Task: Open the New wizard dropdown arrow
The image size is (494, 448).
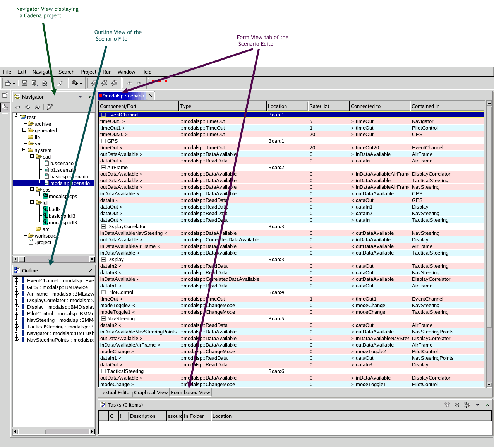Action: [14, 83]
